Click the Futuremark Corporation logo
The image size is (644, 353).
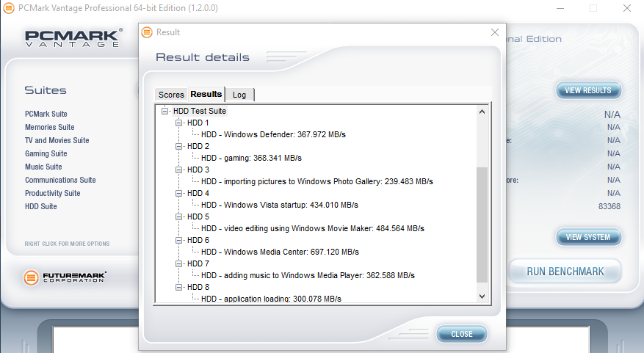click(65, 277)
